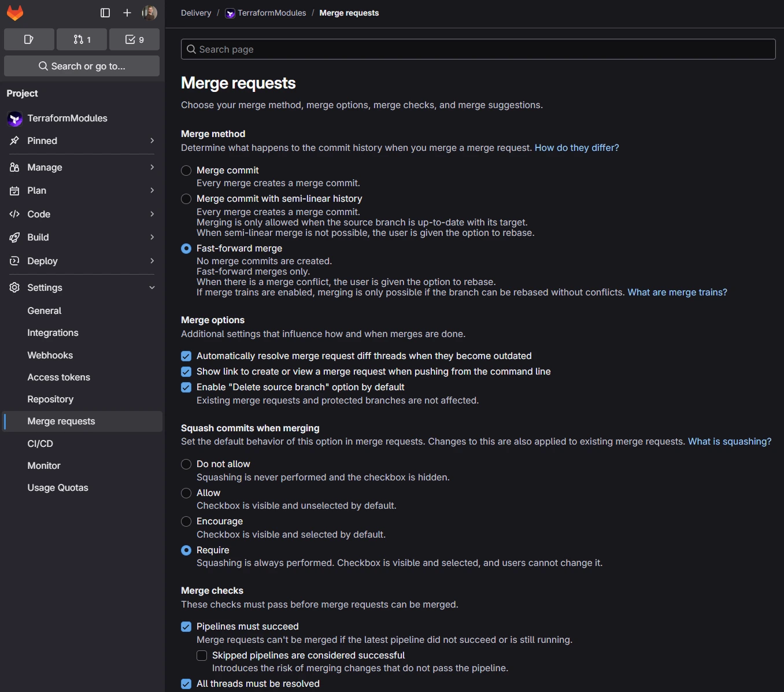Expand the Deploy section chevron
The width and height of the screenshot is (784, 692).
point(152,261)
